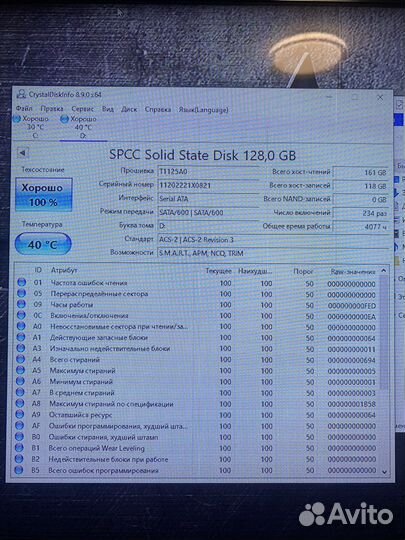The width and height of the screenshot is (405, 540).
Task: Close the CrystalDiskInfo window
Action: (380, 98)
